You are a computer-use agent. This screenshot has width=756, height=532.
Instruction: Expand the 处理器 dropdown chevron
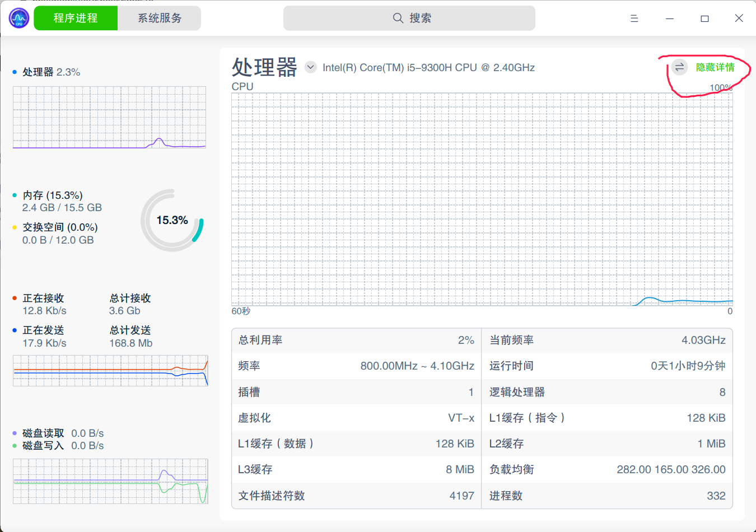[x=310, y=67]
